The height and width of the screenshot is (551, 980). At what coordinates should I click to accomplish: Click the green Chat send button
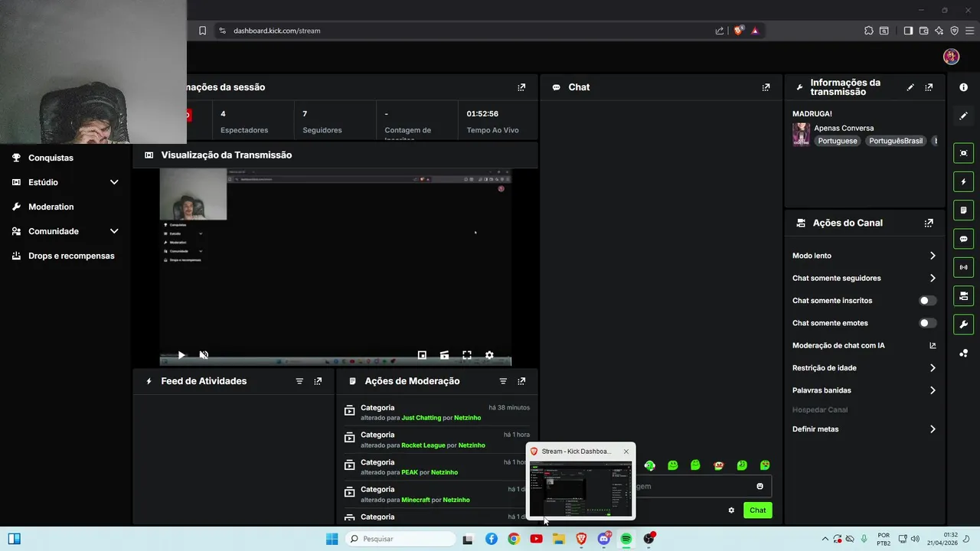tap(757, 510)
